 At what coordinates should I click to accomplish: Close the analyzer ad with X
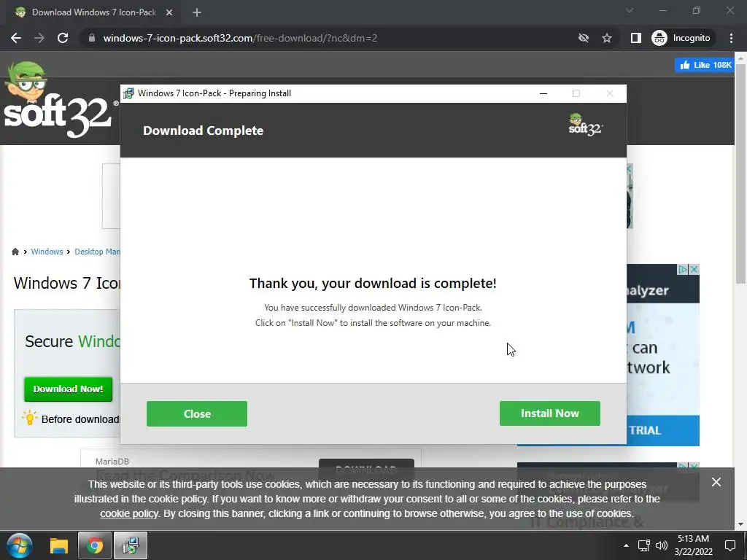click(694, 270)
